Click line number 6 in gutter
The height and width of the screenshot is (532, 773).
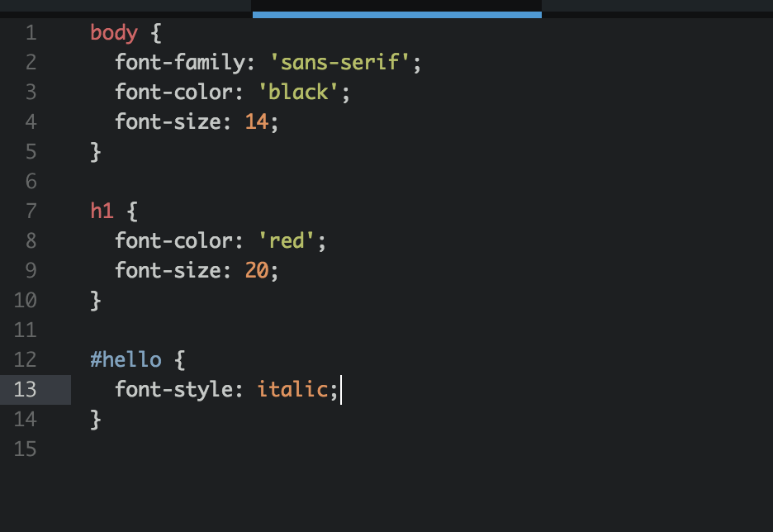click(31, 182)
